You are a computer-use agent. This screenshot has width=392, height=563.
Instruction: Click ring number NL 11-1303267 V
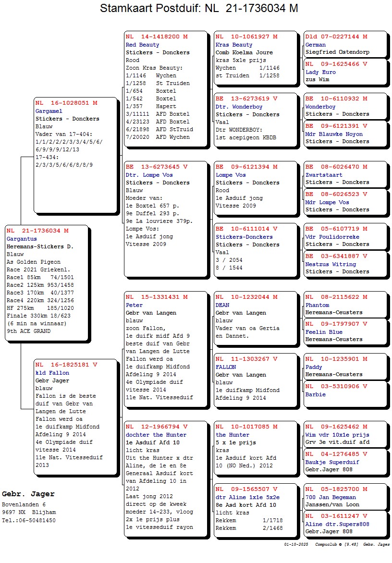(x=246, y=359)
